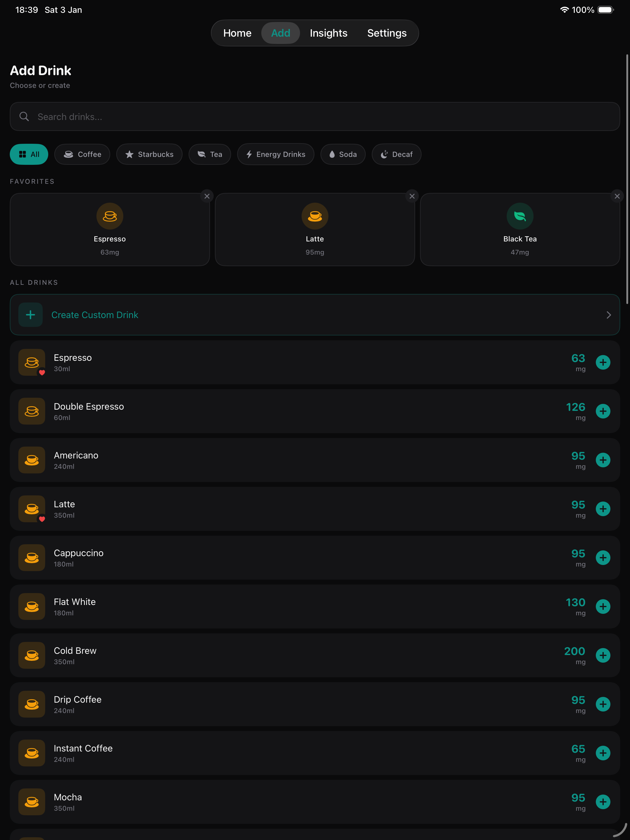Screen dimensions: 630x840
Task: Click the vertical scrollbar on right edge
Action: click(x=627, y=179)
